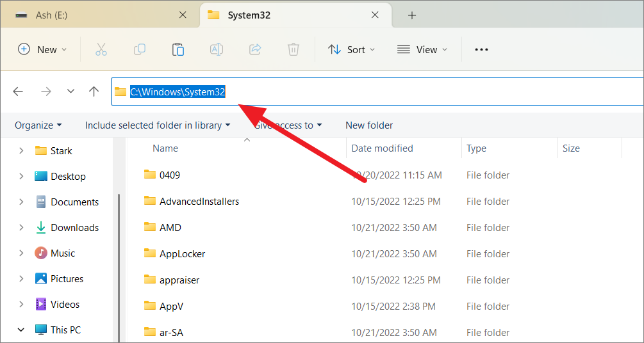
Task: Click the Share icon in toolbar
Action: [x=255, y=50]
